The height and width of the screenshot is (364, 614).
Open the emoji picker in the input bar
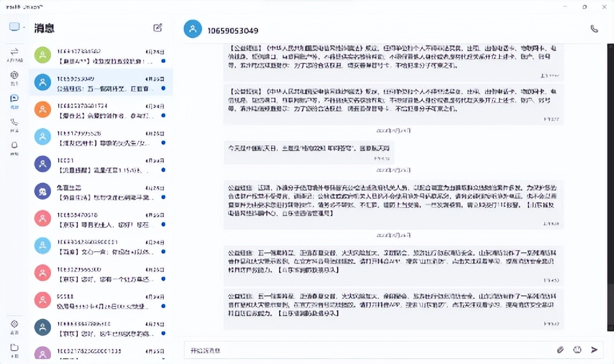pyautogui.click(x=577, y=349)
